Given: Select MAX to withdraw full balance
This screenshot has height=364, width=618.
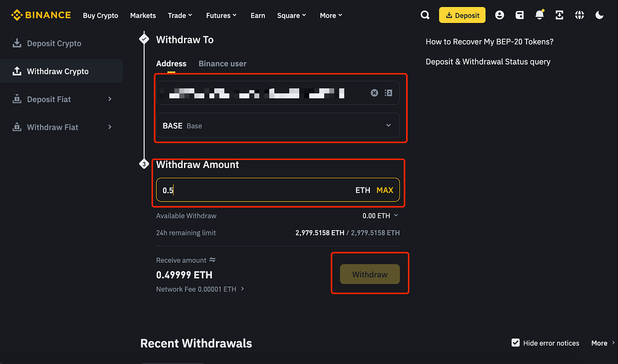Looking at the screenshot, I should (x=384, y=190).
